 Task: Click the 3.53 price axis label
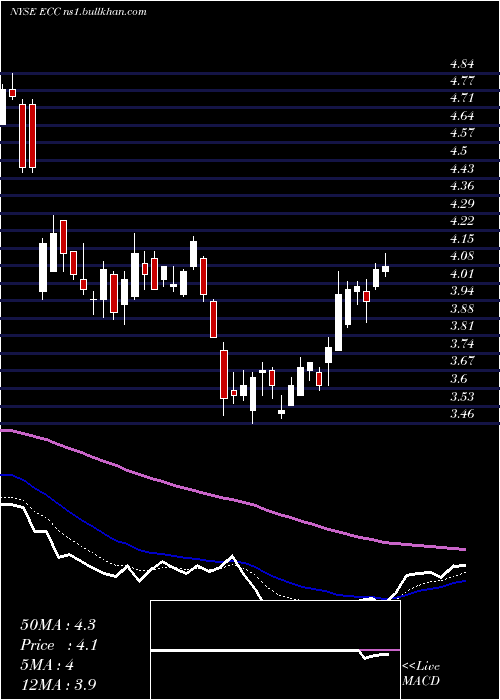point(462,397)
